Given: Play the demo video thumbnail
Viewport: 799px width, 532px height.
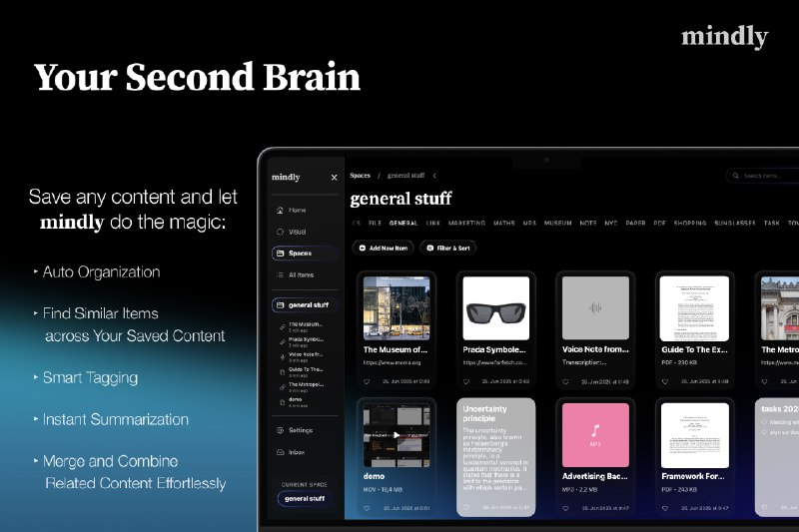Looking at the screenshot, I should (397, 435).
